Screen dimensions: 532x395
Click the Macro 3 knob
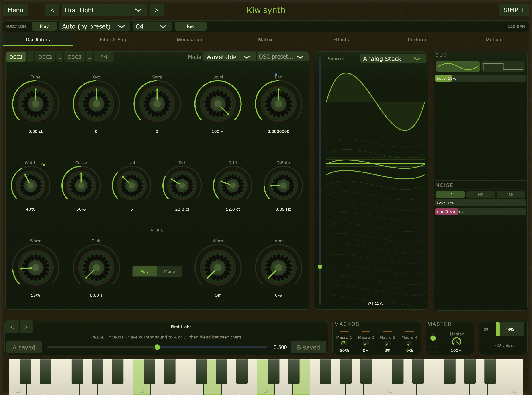point(387,343)
